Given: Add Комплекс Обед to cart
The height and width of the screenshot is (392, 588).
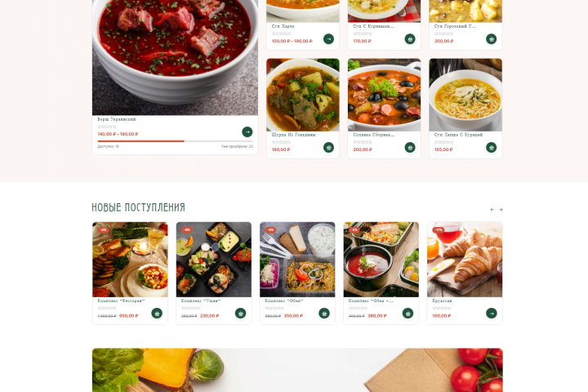Looking at the screenshot, I should 324,314.
